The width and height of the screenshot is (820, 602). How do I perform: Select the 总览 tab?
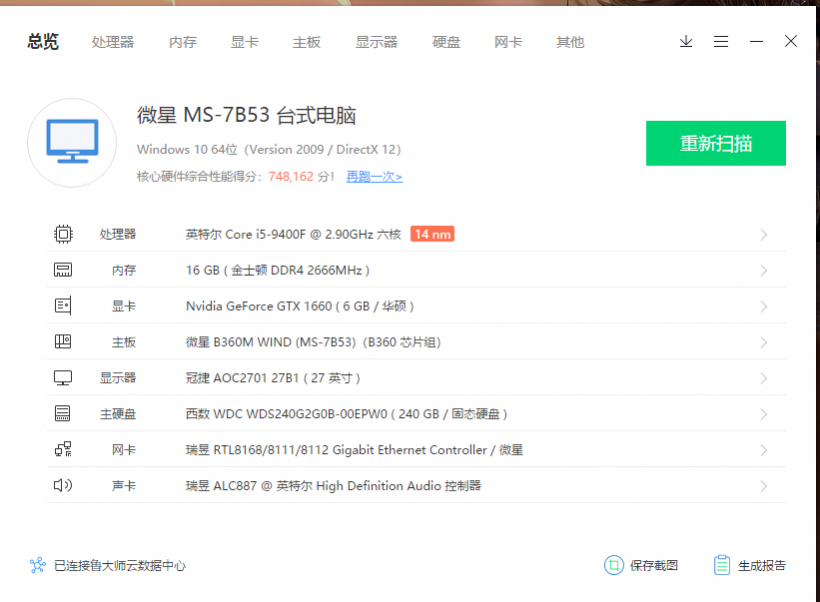coord(43,41)
